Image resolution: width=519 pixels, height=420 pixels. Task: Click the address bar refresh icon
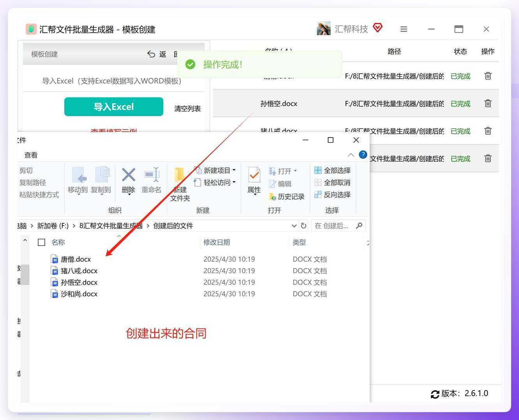[304, 226]
